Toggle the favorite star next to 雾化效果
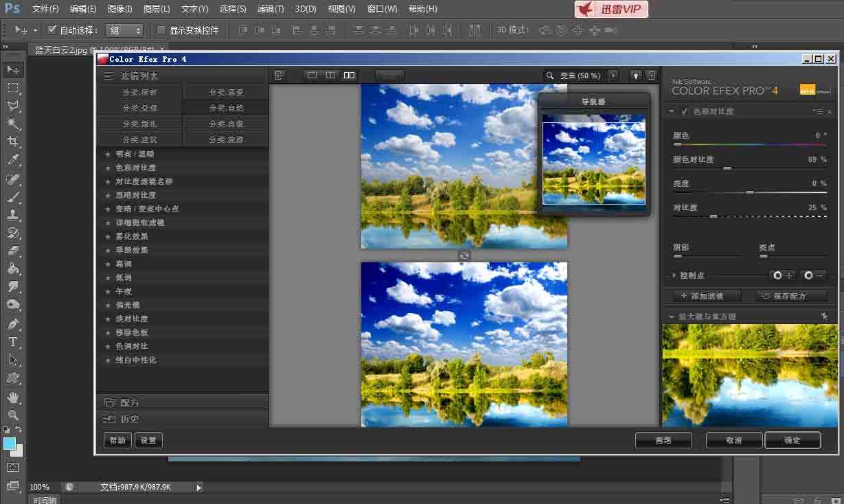The image size is (844, 504). tap(108, 236)
